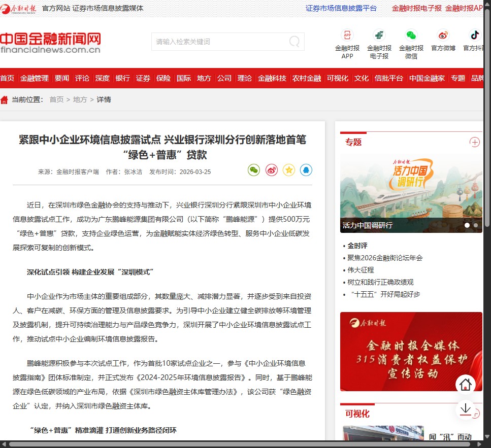Open 可视化 navigation item in red bar
Screen dimensions: 491x448
338,78
